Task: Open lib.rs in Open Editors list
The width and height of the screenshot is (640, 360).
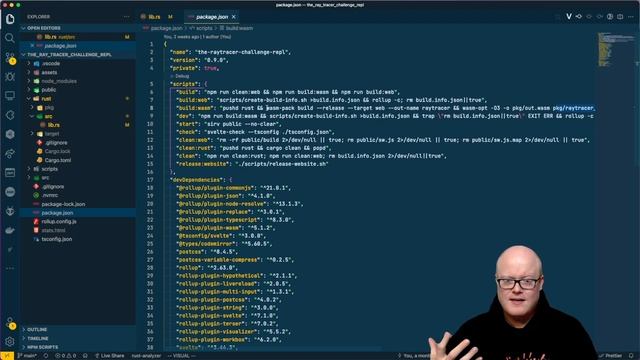Action: click(x=78, y=37)
